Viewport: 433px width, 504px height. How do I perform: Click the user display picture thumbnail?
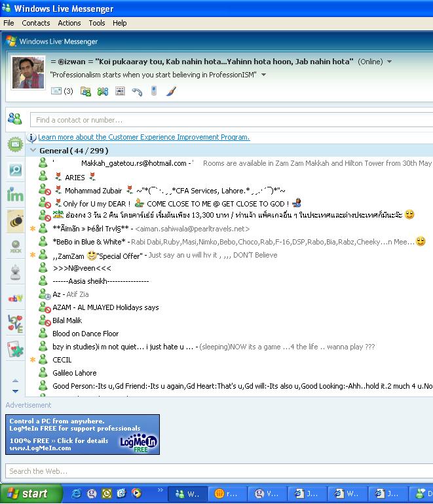28,73
